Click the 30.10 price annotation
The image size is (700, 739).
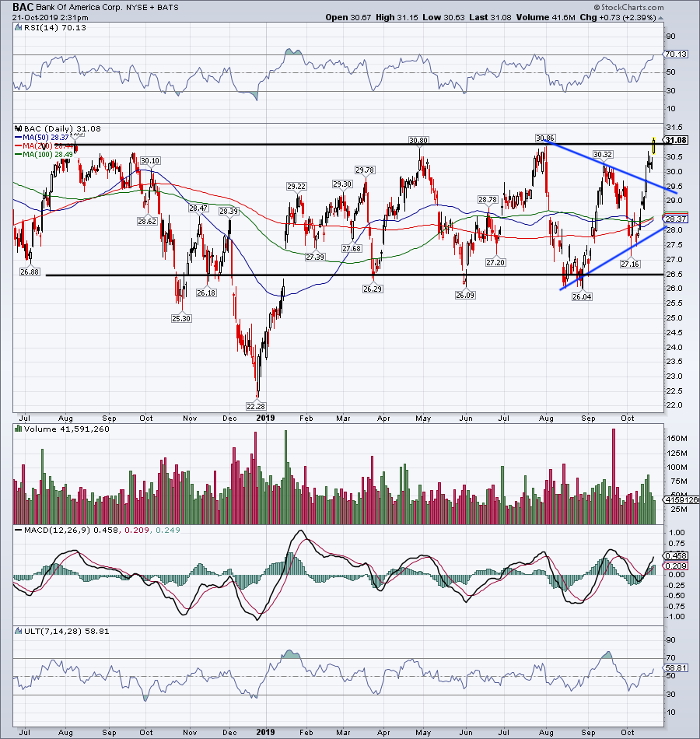pos(150,161)
